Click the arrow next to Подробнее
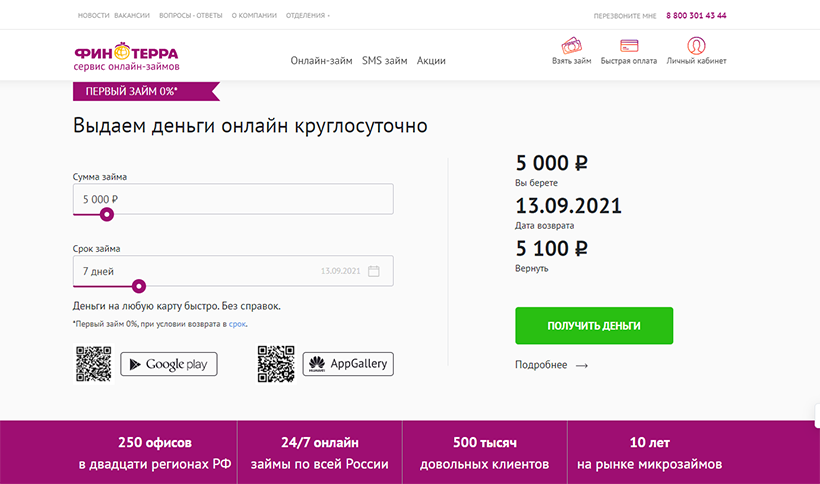Image resolution: width=820 pixels, height=484 pixels. click(582, 365)
